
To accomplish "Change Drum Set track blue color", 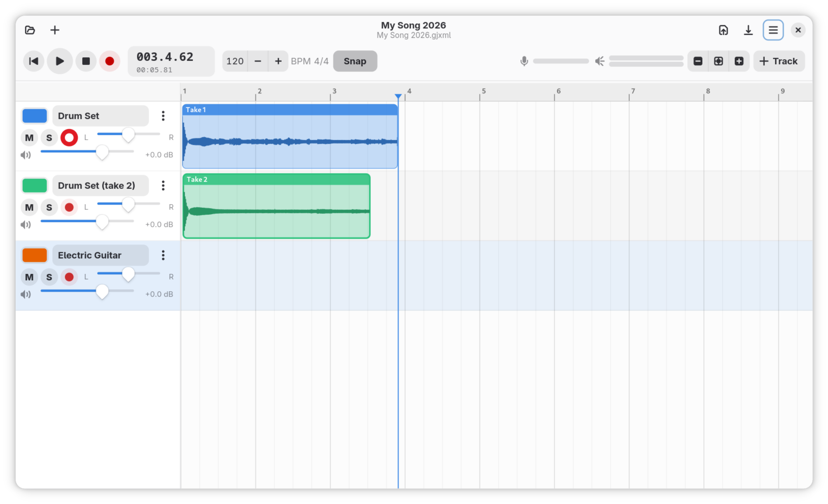I will [x=35, y=116].
